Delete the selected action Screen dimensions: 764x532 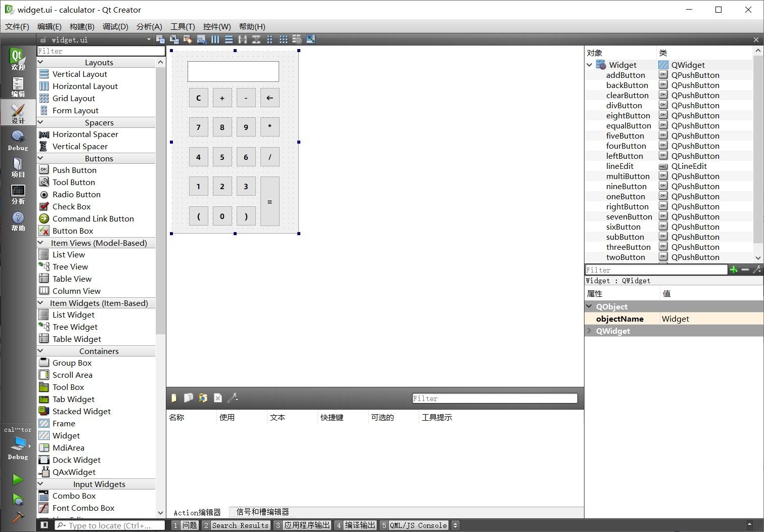217,398
